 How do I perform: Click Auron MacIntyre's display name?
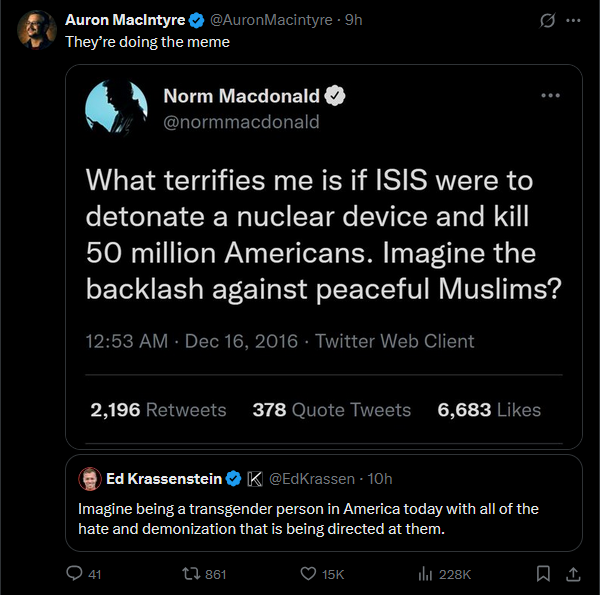tap(125, 20)
